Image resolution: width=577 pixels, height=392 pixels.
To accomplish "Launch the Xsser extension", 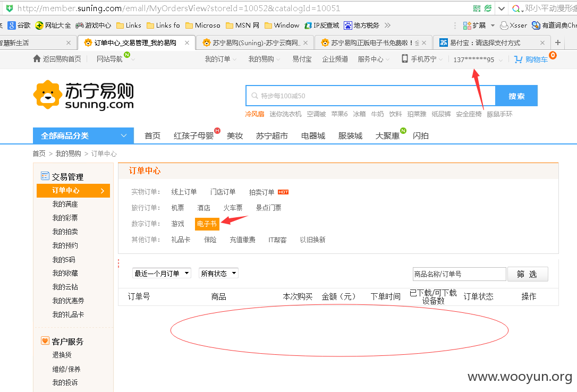I will (x=514, y=25).
